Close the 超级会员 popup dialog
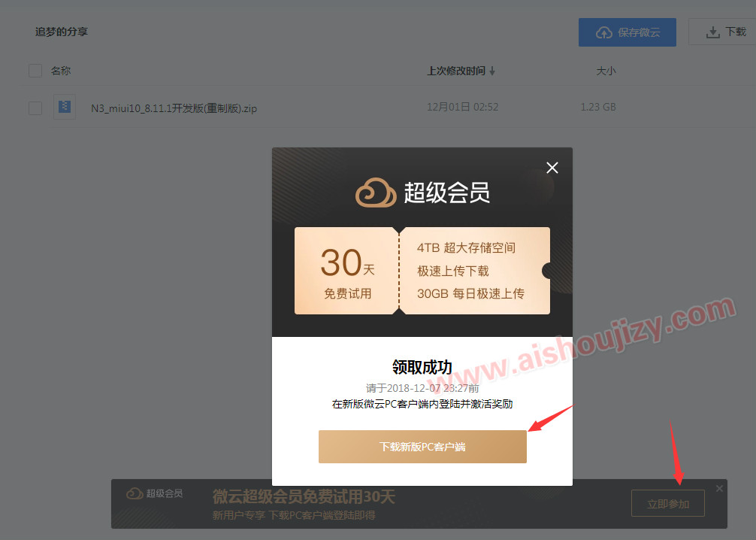The image size is (756, 540). pos(552,168)
